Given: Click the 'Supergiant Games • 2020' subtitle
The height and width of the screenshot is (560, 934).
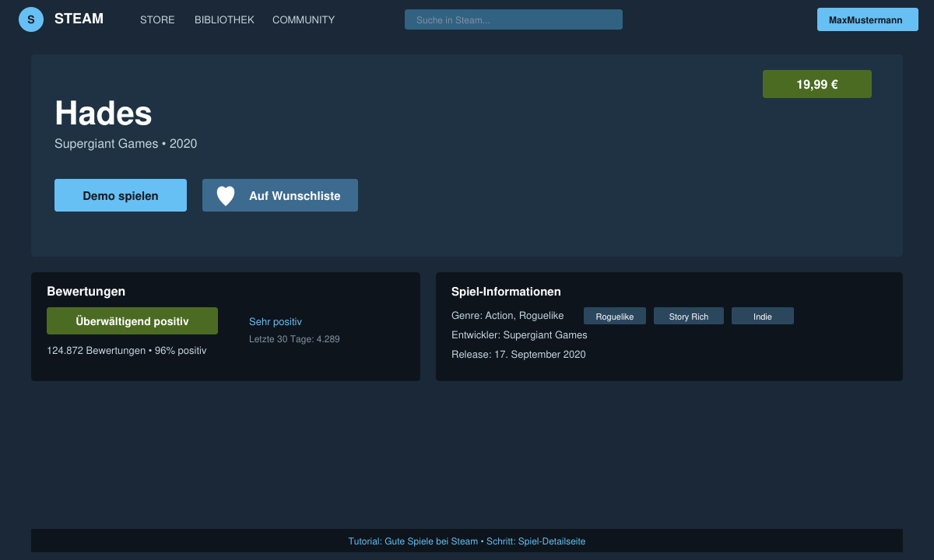Looking at the screenshot, I should (x=126, y=144).
